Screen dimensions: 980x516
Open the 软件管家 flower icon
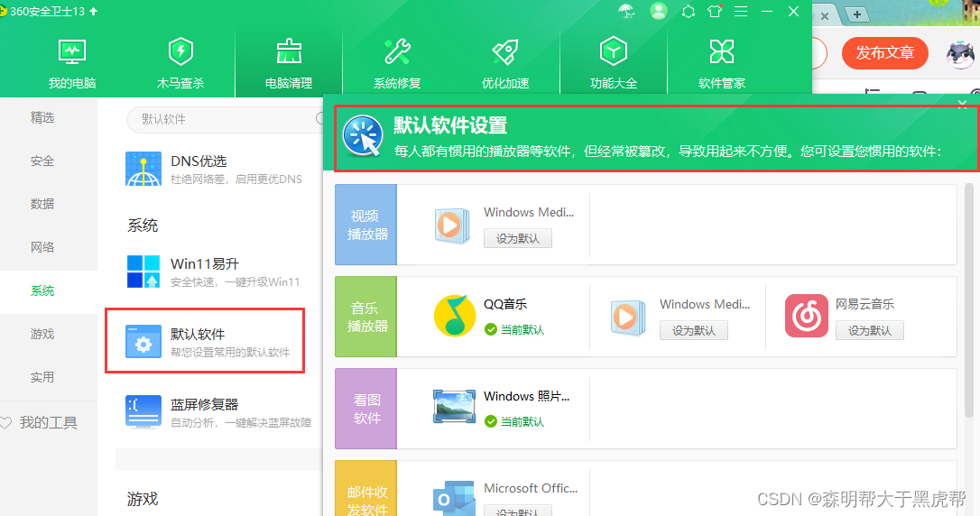722,51
